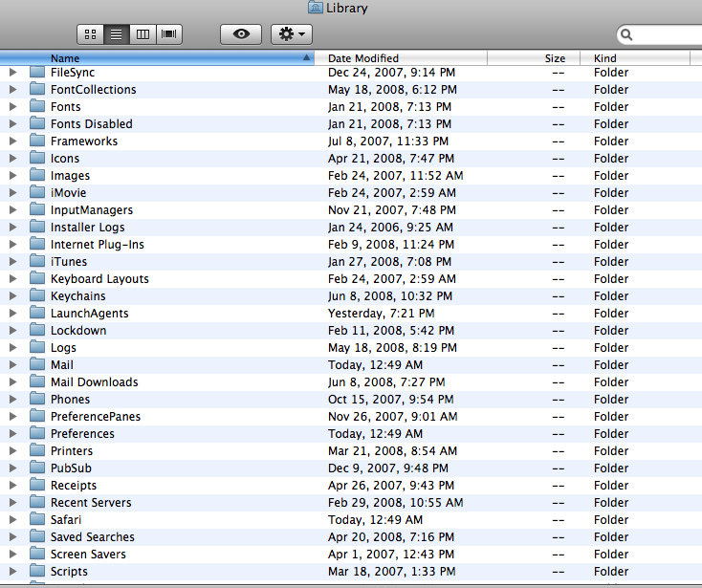Select the Internet Plug-Ins folder icon

(37, 244)
